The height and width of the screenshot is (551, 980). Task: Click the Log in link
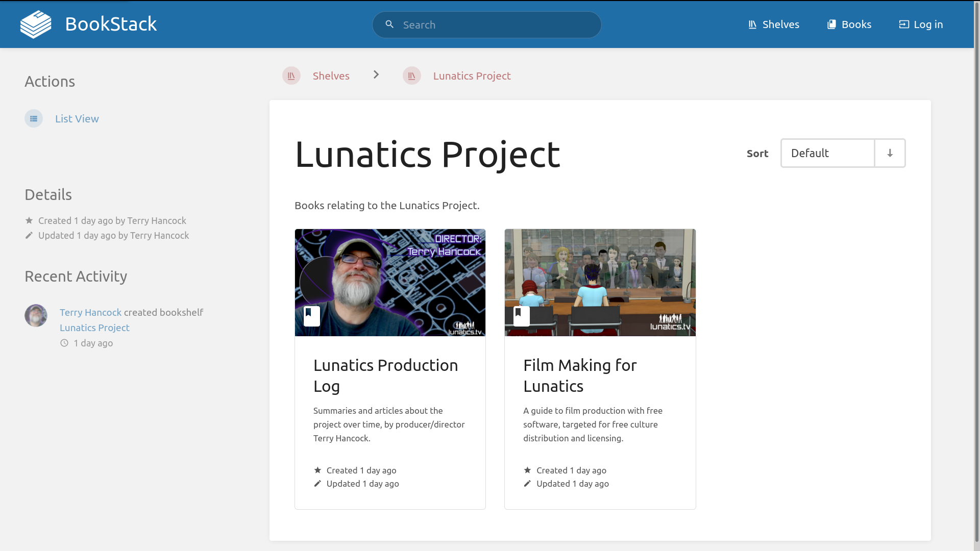[x=921, y=24]
